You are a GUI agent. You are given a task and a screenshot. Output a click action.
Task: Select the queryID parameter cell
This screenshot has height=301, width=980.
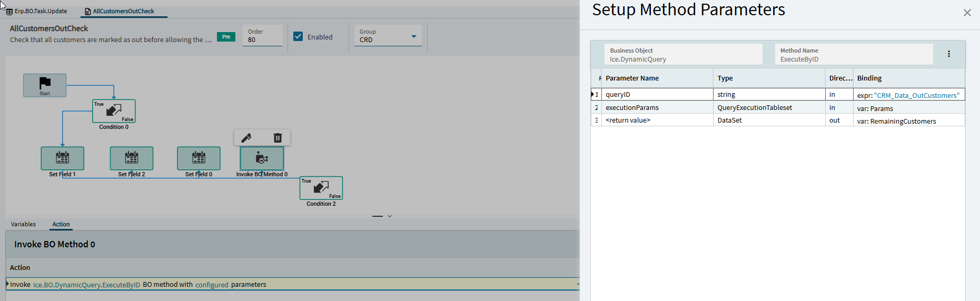(657, 95)
